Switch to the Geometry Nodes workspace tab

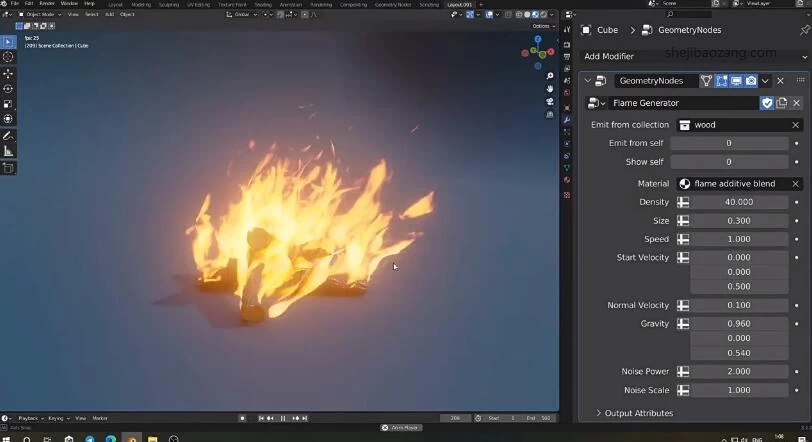tap(392, 4)
